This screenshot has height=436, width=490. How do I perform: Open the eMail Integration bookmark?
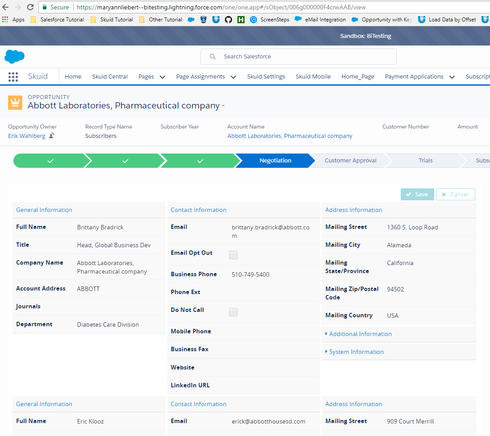320,20
